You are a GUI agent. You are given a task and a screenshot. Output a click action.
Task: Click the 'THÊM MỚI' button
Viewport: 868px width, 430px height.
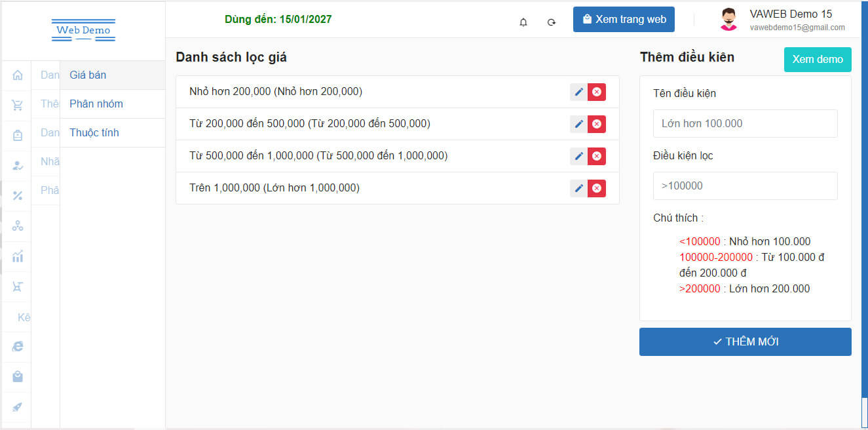pos(745,342)
